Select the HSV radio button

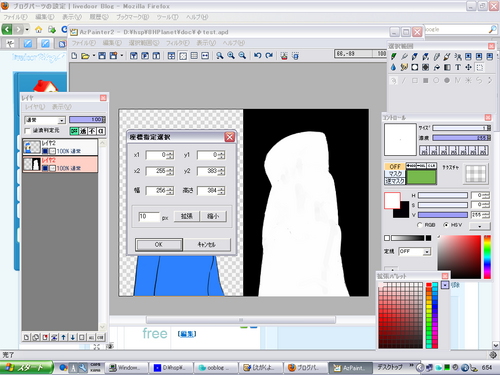[446, 225]
